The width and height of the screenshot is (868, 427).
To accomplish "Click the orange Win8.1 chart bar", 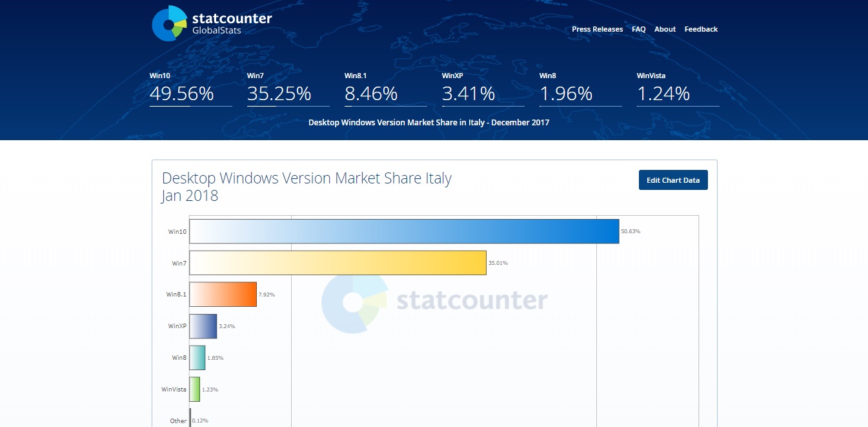I will click(223, 295).
